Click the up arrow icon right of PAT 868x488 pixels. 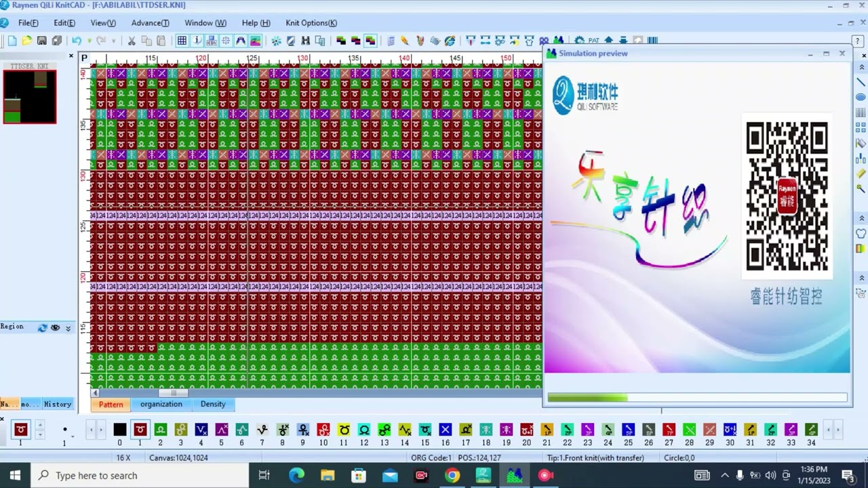point(608,41)
